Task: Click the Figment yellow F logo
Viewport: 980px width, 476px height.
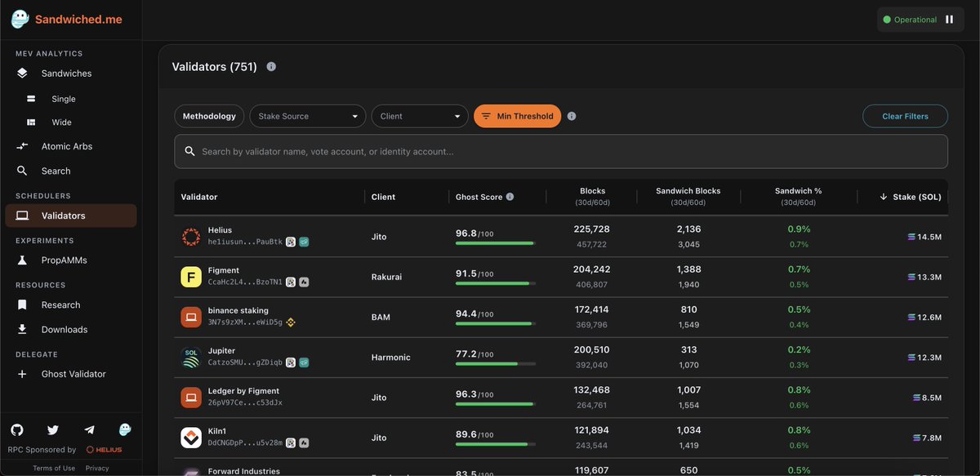Action: [x=191, y=278]
